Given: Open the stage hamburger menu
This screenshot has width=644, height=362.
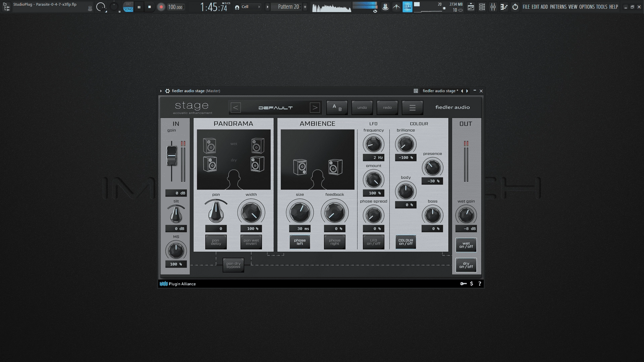Looking at the screenshot, I should click(413, 108).
